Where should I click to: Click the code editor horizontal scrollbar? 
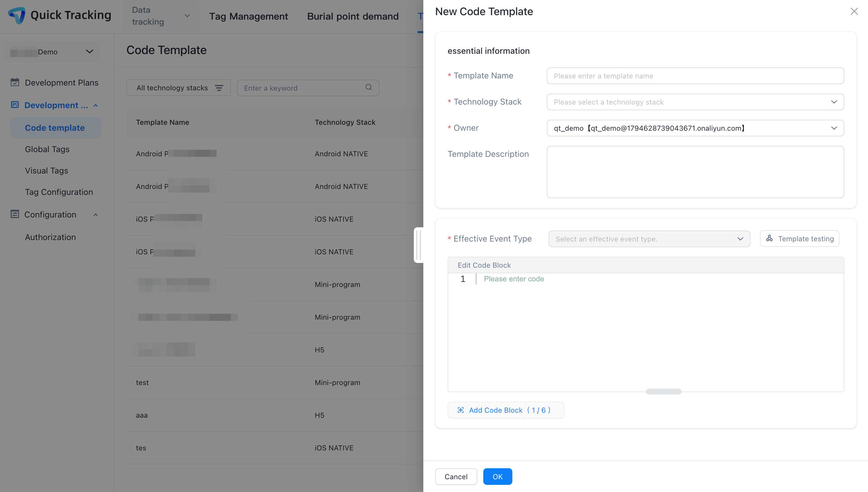click(663, 391)
